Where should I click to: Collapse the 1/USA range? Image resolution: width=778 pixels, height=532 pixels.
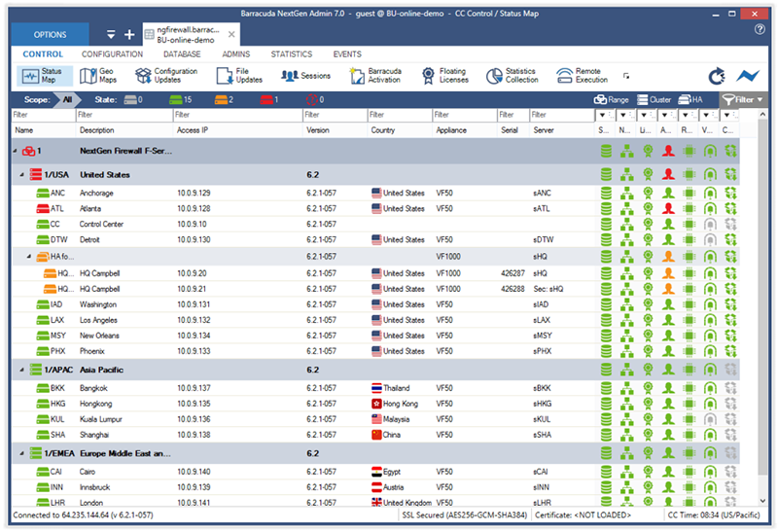tap(21, 175)
